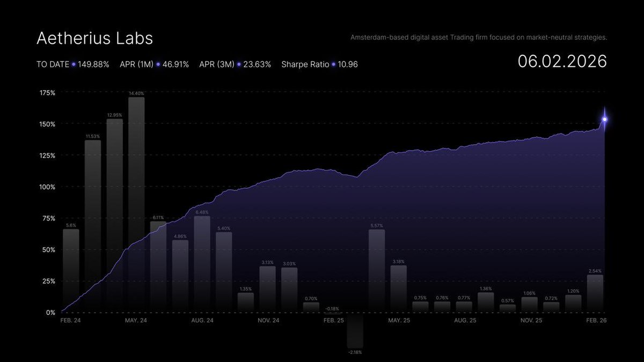The image size is (644, 362).
Task: Click the -0.18% value label
Action: [333, 309]
